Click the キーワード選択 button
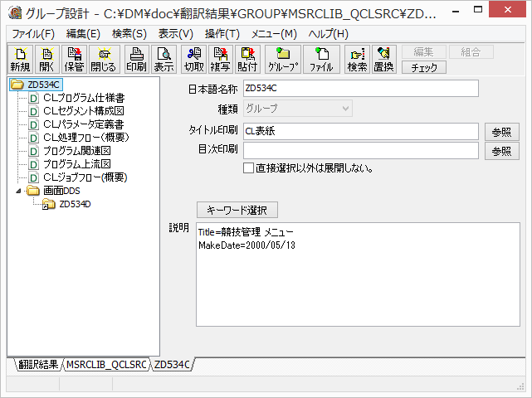The height and width of the screenshot is (398, 532). click(x=237, y=210)
